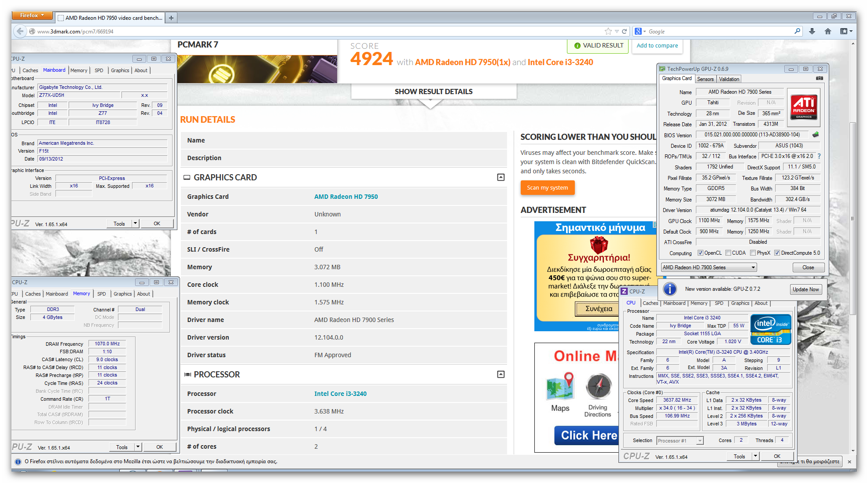Open Tools dropdown arrow in CPU-Z Memory window
868x483 pixels.
[x=138, y=447]
